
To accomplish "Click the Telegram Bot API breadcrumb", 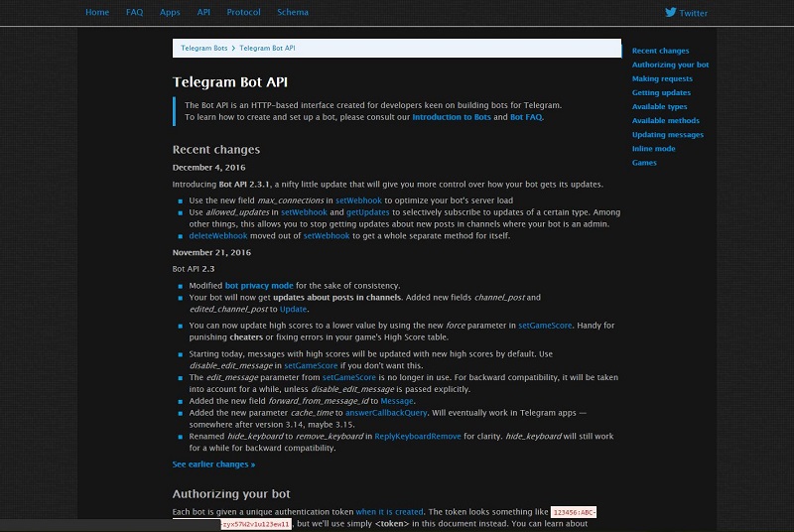I will pyautogui.click(x=267, y=48).
